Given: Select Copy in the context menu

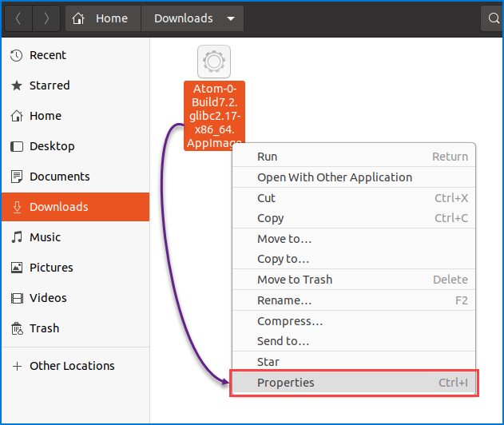Looking at the screenshot, I should 354,218.
